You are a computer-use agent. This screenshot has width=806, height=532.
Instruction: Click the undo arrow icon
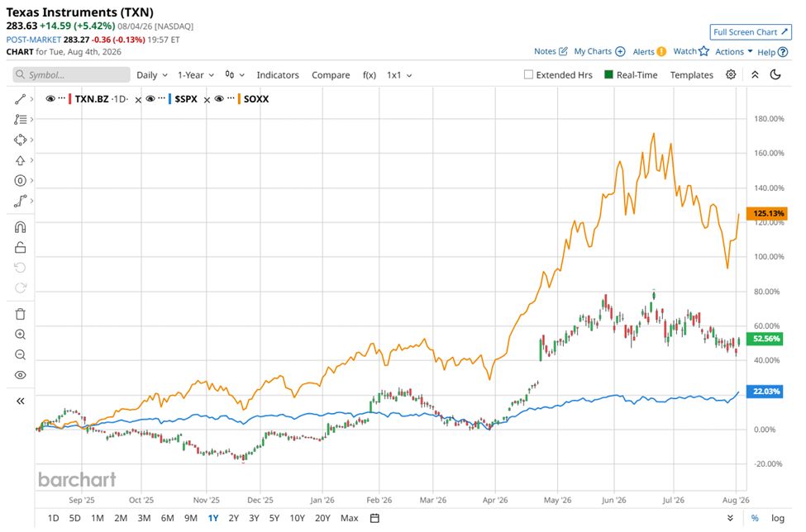click(x=20, y=268)
